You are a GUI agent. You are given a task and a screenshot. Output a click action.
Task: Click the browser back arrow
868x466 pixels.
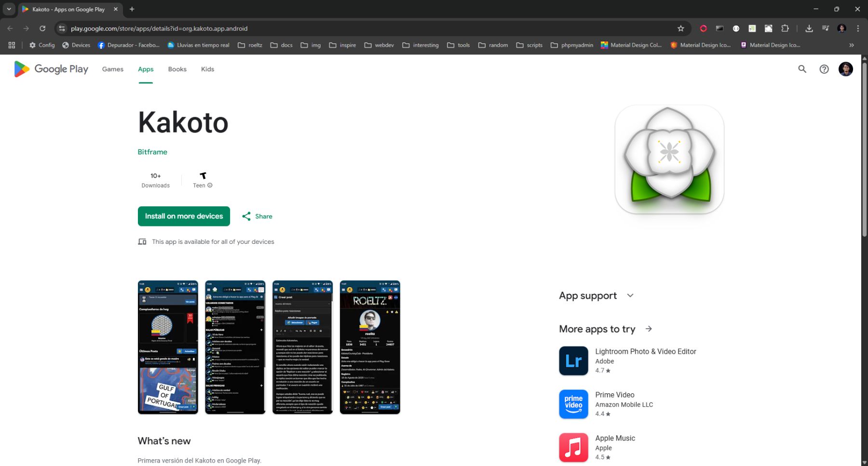10,28
